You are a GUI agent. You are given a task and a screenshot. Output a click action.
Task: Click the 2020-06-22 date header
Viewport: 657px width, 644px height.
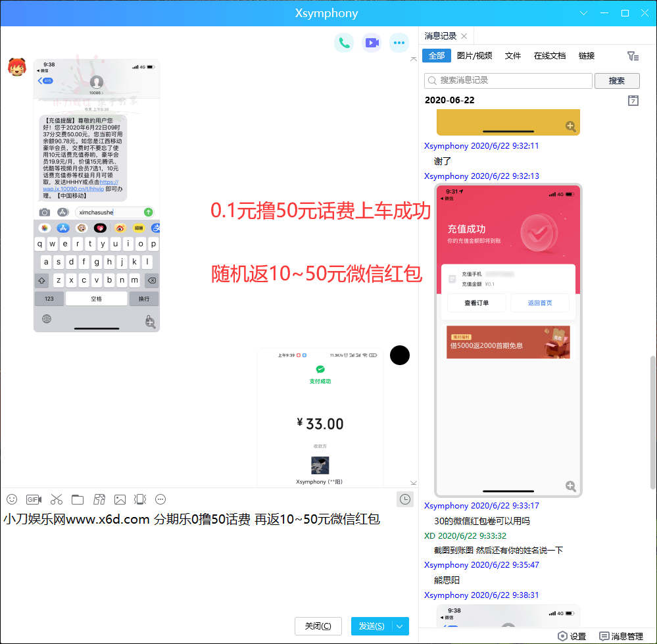[x=450, y=101]
